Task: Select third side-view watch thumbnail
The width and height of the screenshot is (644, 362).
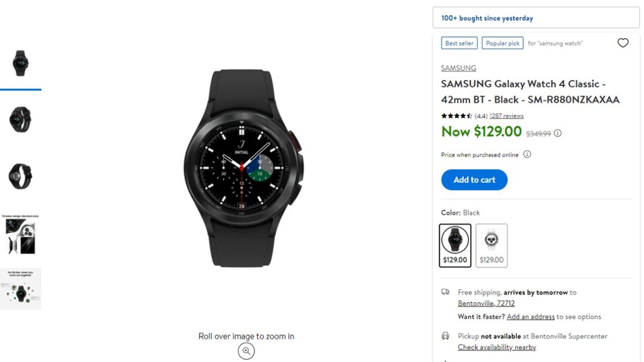Action: pos(20,176)
